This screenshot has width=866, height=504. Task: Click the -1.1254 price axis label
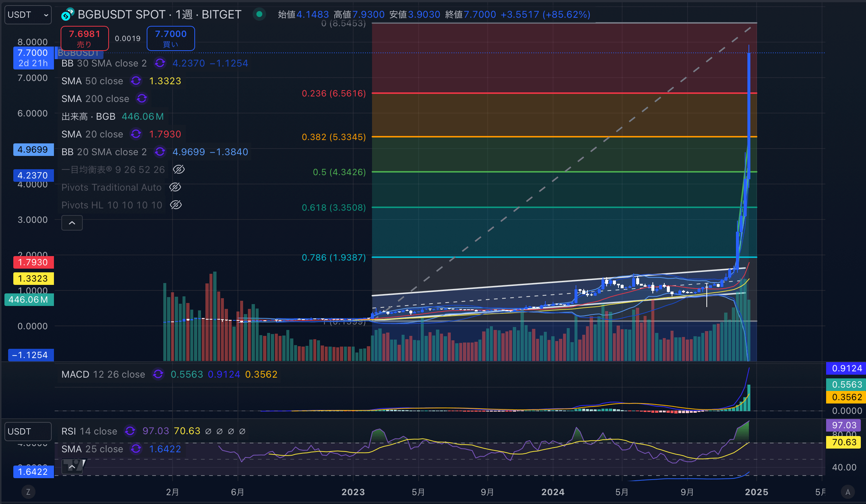click(31, 355)
